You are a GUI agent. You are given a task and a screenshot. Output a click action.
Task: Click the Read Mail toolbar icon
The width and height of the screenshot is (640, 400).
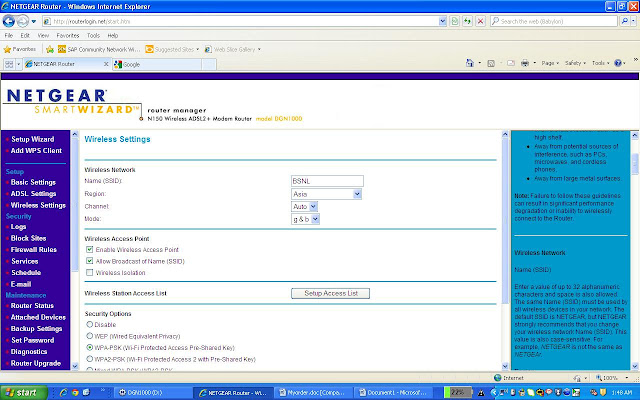tap(511, 63)
